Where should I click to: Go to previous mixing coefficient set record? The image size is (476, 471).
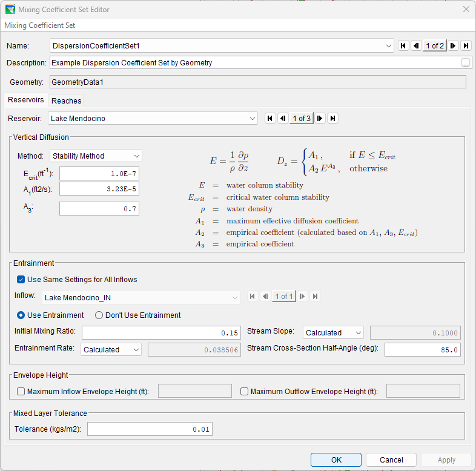click(416, 45)
